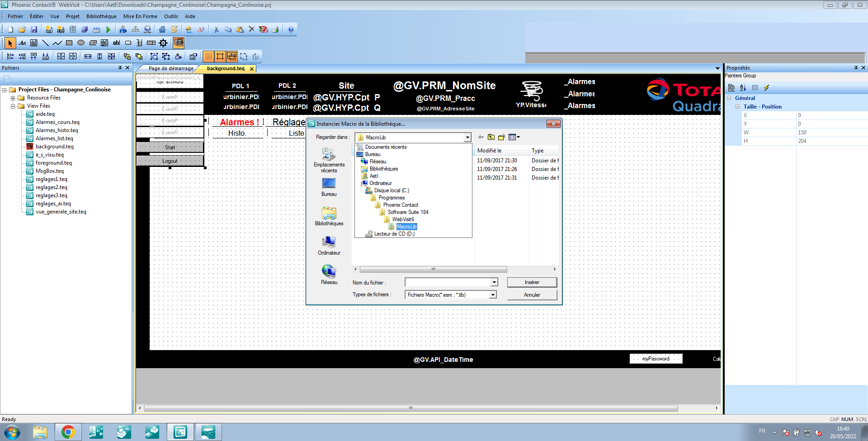Switch to the Page de démarrage tab
Viewport: 868px width, 441px height.
coord(170,69)
